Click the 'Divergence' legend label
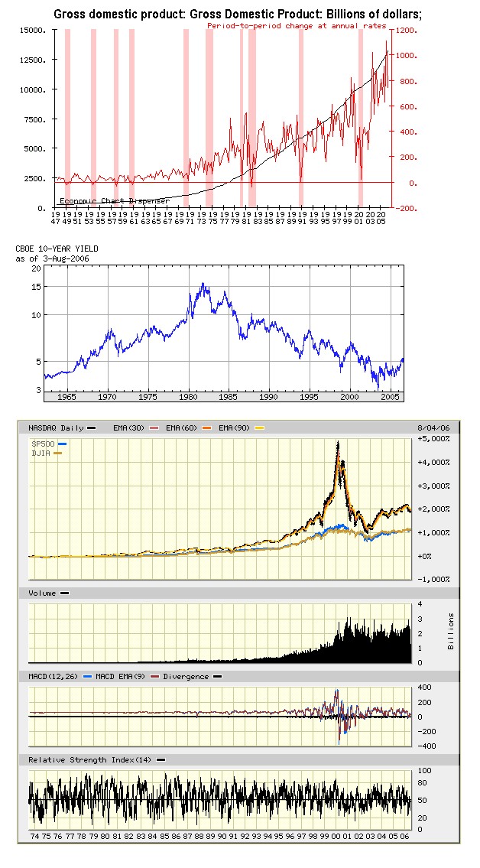The width and height of the screenshot is (480, 868). [186, 677]
